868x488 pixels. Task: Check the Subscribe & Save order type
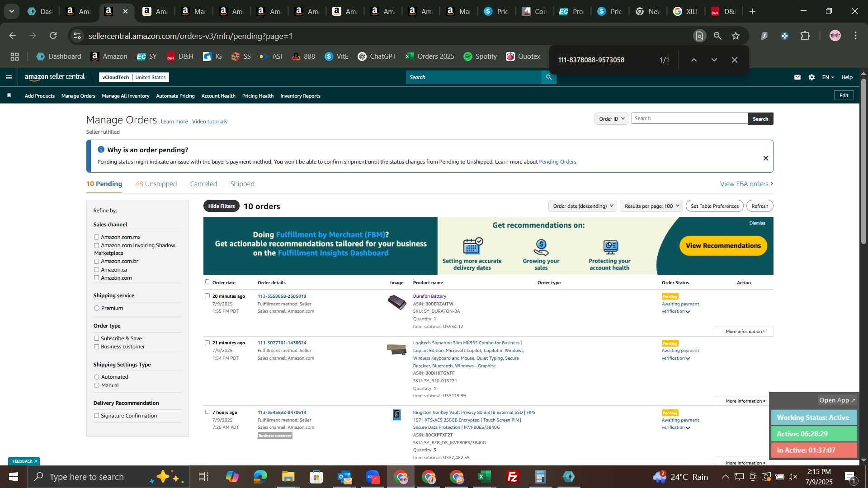tap(96, 338)
